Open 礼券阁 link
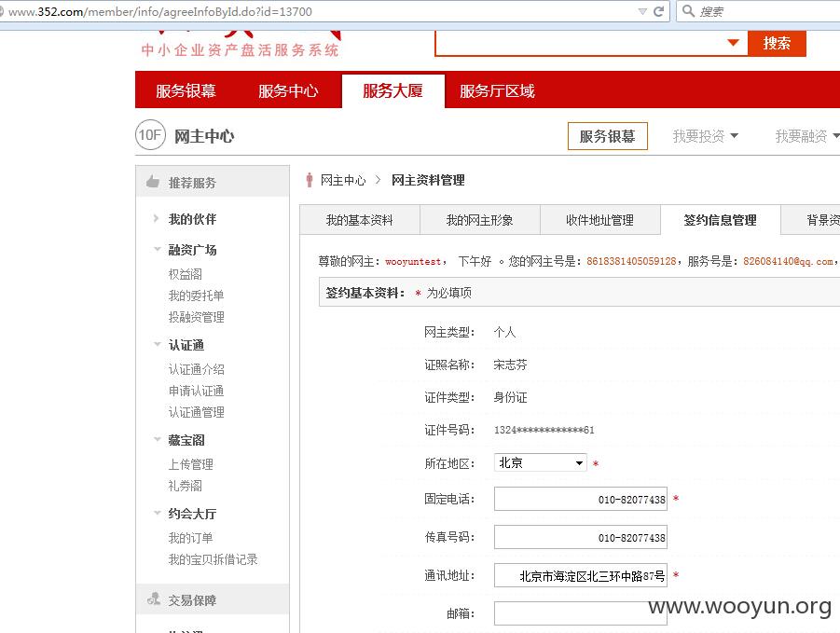 [x=186, y=486]
